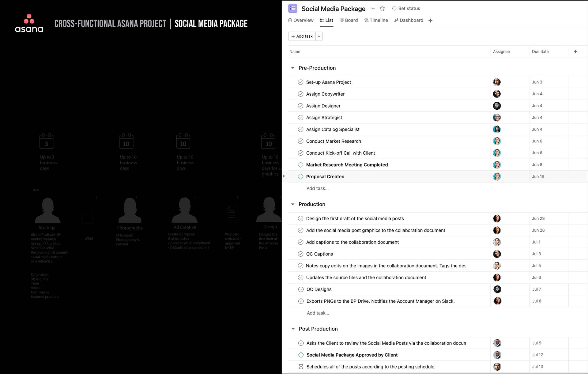Star the Social Media Package project
This screenshot has height=374, width=588.
[x=382, y=8]
